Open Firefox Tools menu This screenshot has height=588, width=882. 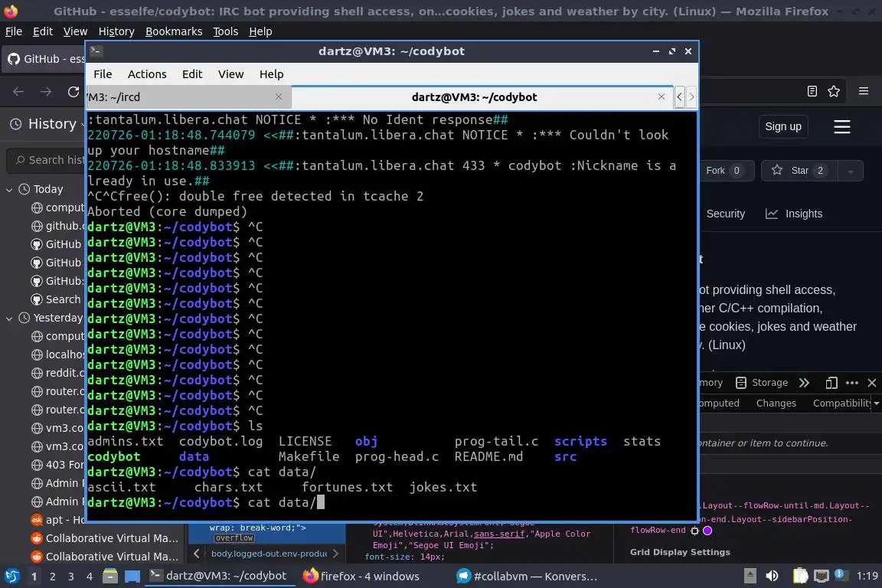pos(226,31)
